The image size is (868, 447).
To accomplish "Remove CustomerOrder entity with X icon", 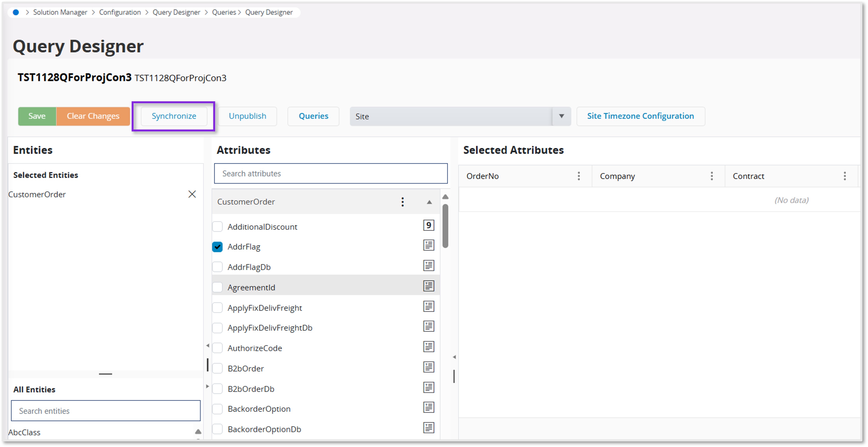I will 192,194.
